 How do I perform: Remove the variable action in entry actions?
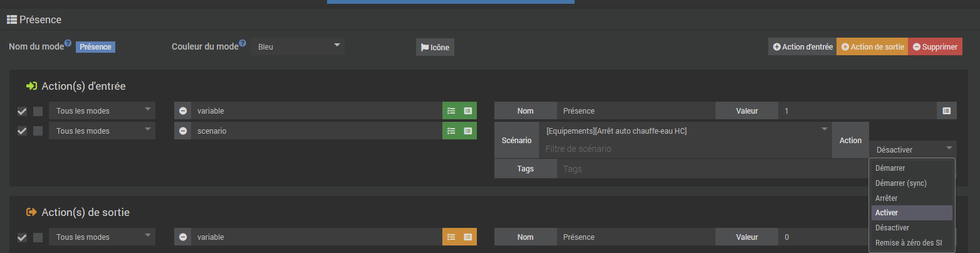[x=183, y=111]
